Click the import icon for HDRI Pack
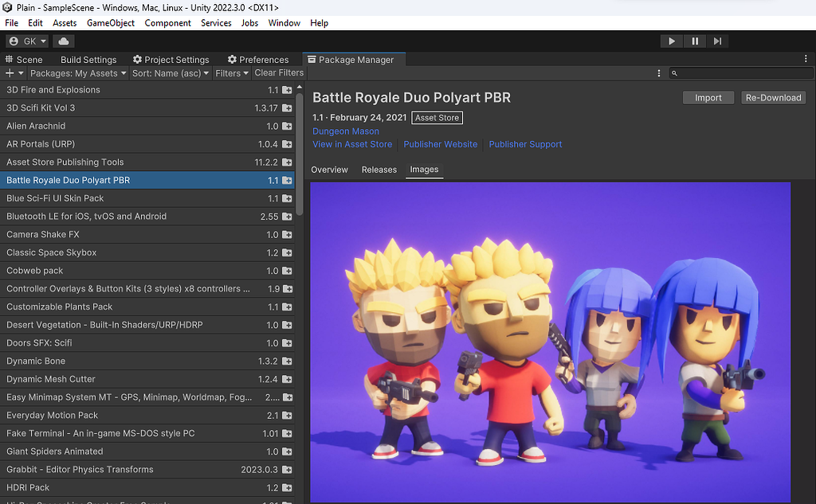The width and height of the screenshot is (816, 504). pyautogui.click(x=287, y=488)
